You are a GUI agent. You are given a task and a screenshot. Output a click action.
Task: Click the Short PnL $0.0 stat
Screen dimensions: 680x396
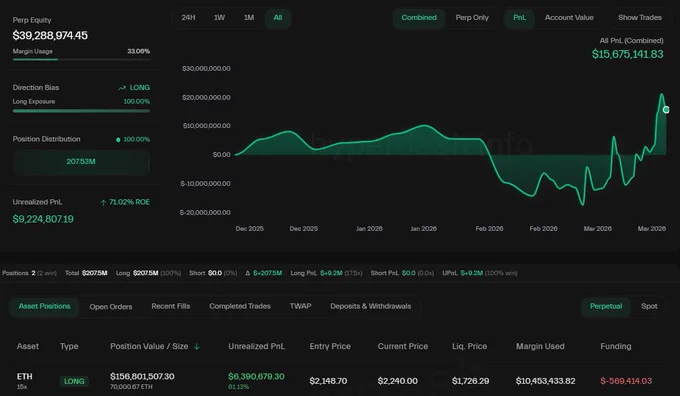(x=402, y=273)
